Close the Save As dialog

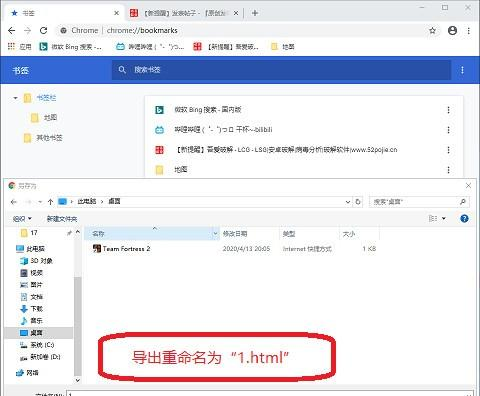pos(468,186)
